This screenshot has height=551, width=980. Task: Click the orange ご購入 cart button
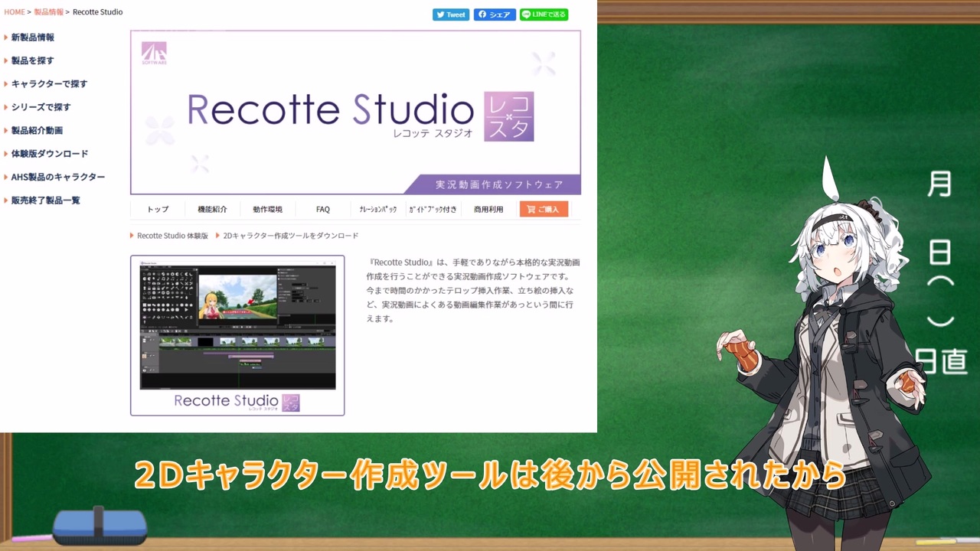click(x=544, y=209)
